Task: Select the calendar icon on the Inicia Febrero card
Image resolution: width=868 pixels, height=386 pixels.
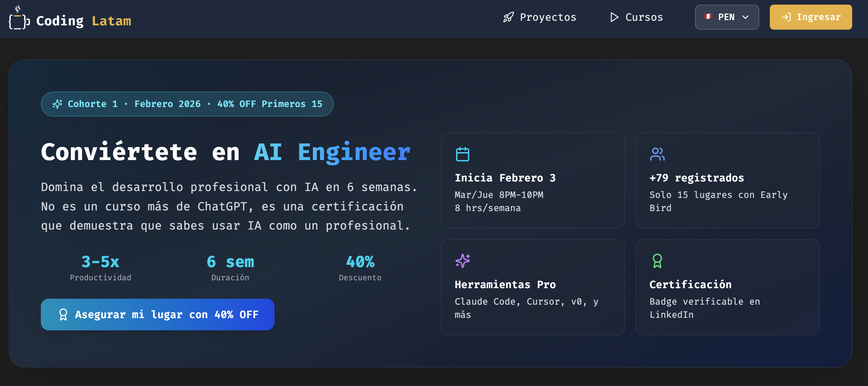Action: pyautogui.click(x=463, y=153)
